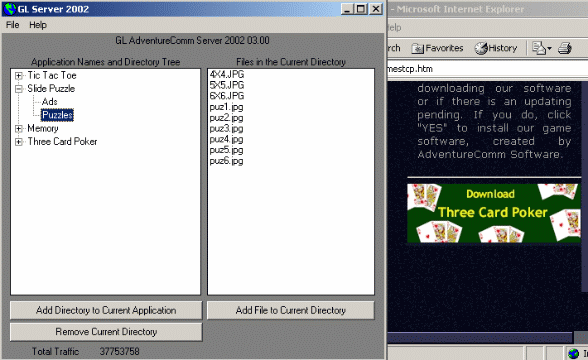Open Favorites in Internet Explorer toolbar
This screenshot has height=360, width=588.
pyautogui.click(x=437, y=48)
